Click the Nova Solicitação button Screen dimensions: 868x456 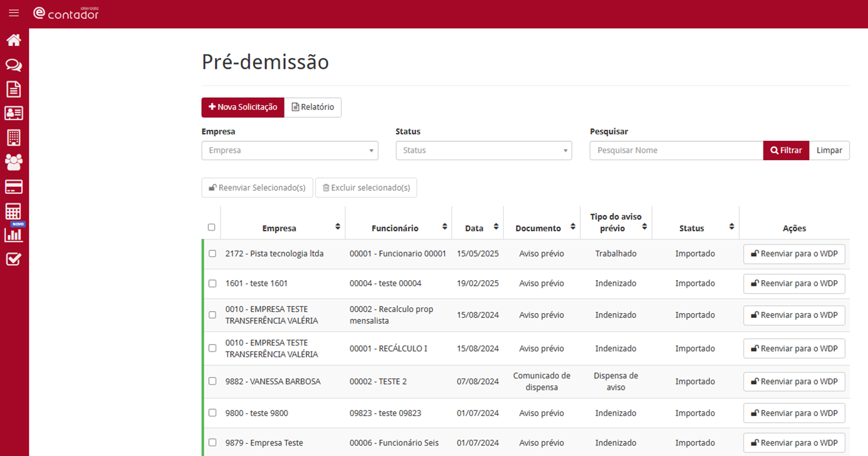243,107
